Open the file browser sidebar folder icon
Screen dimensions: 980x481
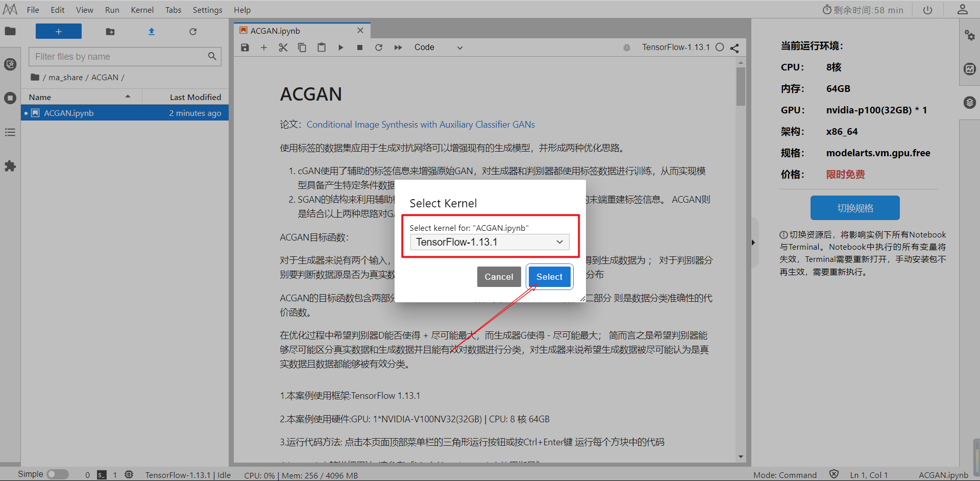click(10, 32)
